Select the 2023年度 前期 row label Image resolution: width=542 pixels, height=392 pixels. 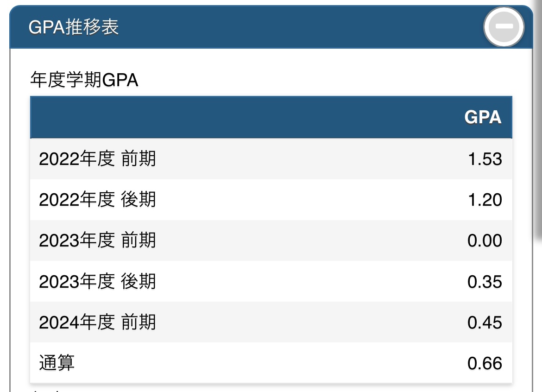[97, 240]
